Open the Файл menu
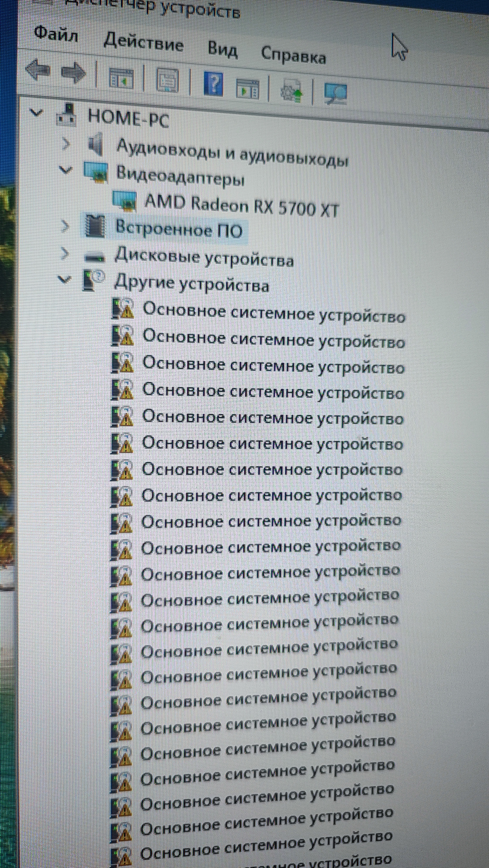The width and height of the screenshot is (489, 868). coord(56,34)
